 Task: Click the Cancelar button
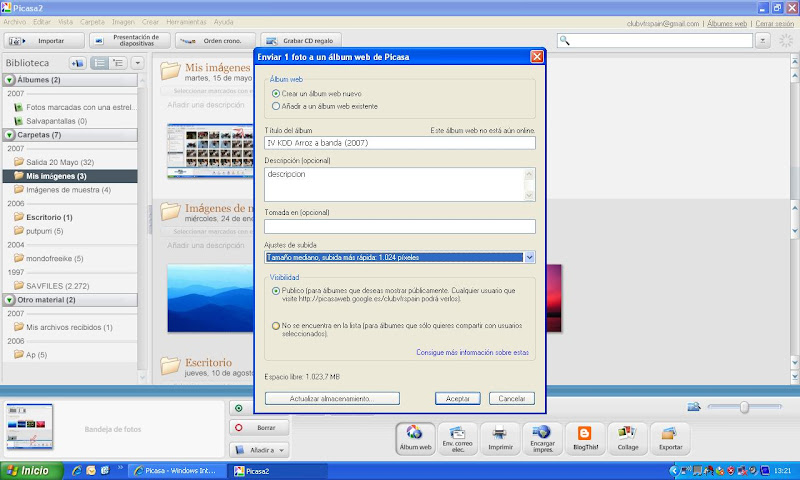[x=512, y=398]
